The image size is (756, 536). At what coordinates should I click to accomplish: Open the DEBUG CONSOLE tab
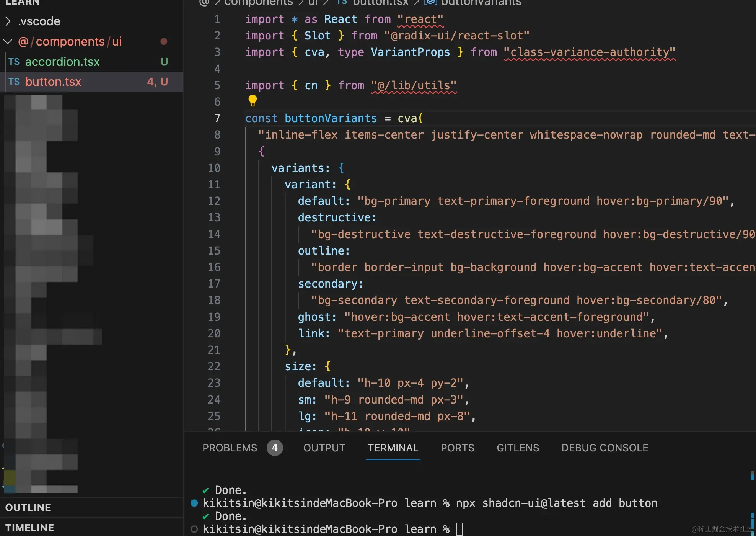pyautogui.click(x=604, y=448)
